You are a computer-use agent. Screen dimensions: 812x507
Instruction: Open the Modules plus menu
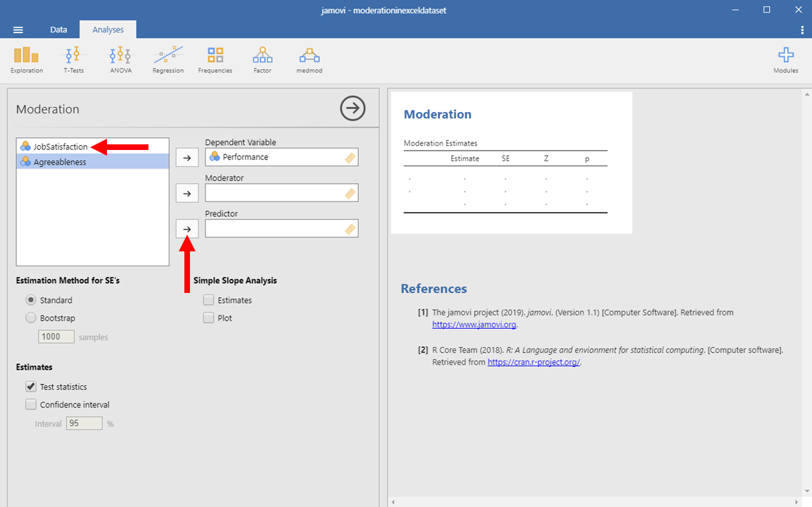pos(785,60)
